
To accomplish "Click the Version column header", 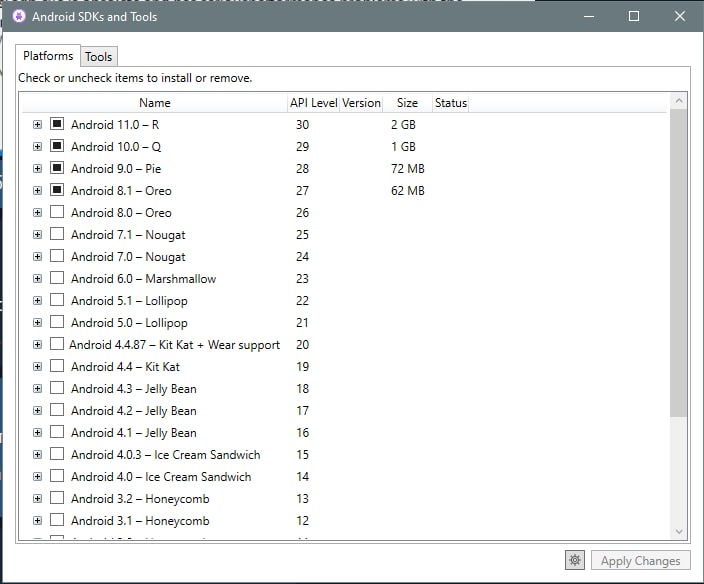I will tap(361, 103).
